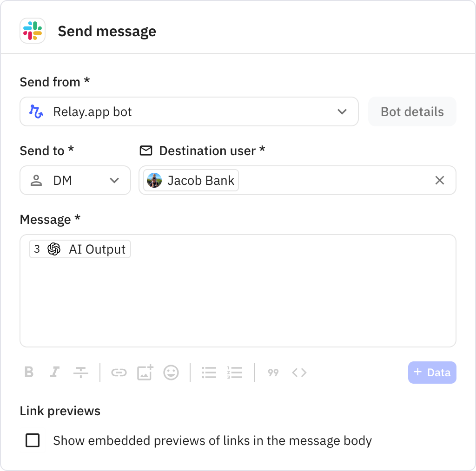Click the Bot details button

coord(412,111)
